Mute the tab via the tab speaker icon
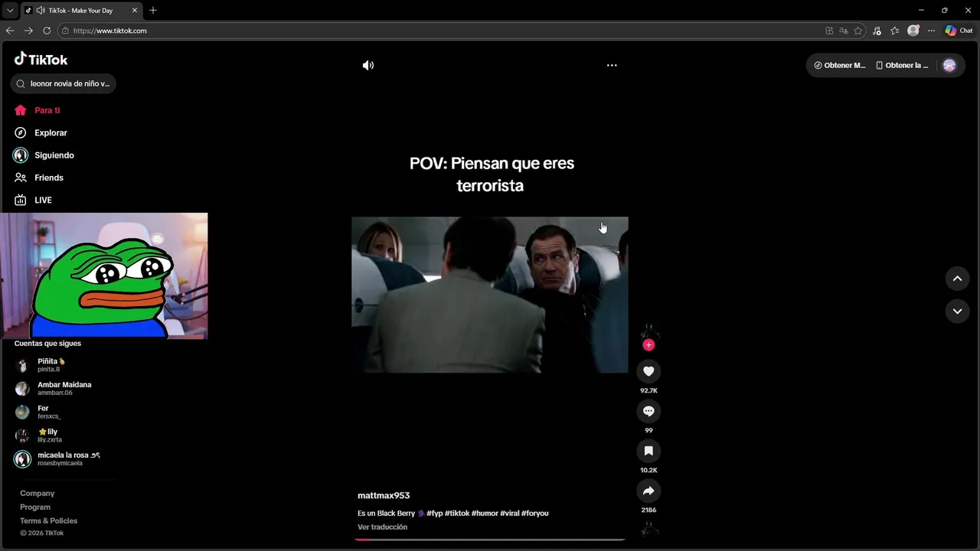 tap(41, 11)
